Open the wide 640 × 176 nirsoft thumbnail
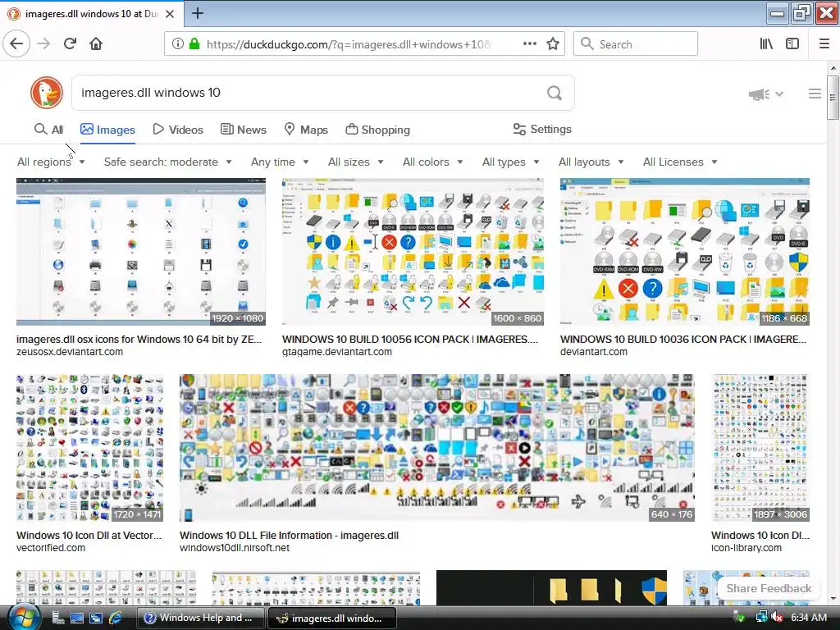The image size is (840, 630). point(437,448)
